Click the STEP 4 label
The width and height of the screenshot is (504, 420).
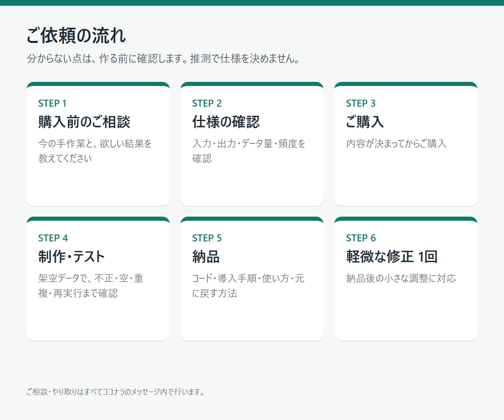tap(53, 238)
